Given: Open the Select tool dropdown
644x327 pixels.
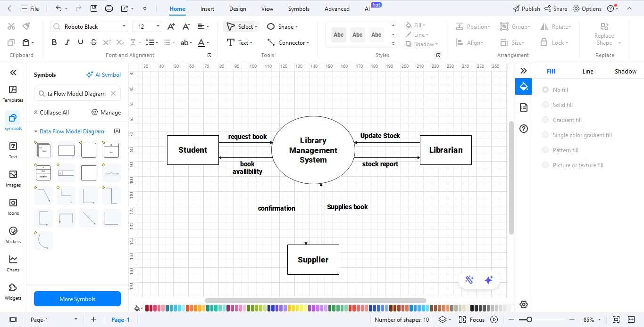Looking at the screenshot, I should [x=256, y=27].
